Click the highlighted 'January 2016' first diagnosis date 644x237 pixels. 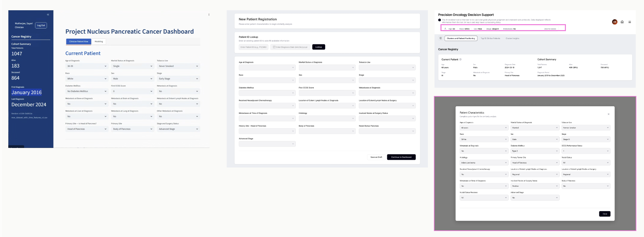click(26, 92)
